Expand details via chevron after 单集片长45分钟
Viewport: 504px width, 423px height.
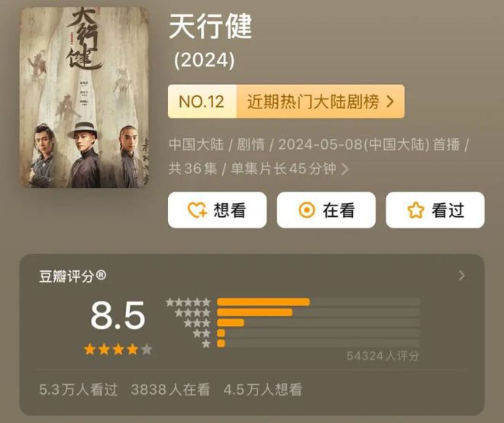coord(344,169)
